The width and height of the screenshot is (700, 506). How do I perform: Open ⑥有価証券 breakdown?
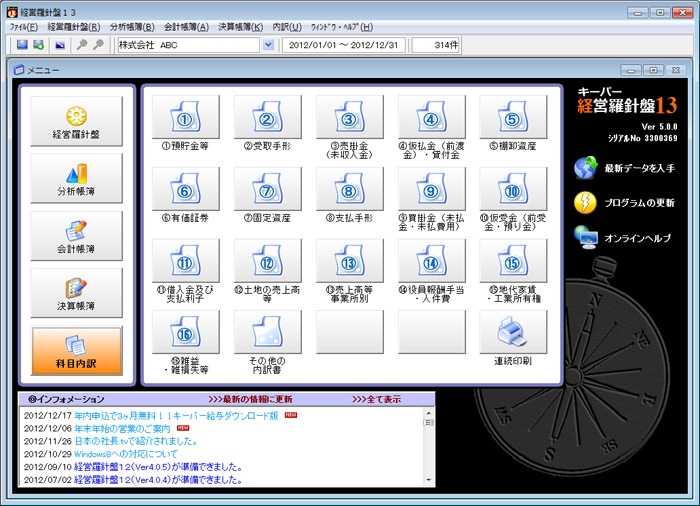click(x=186, y=189)
